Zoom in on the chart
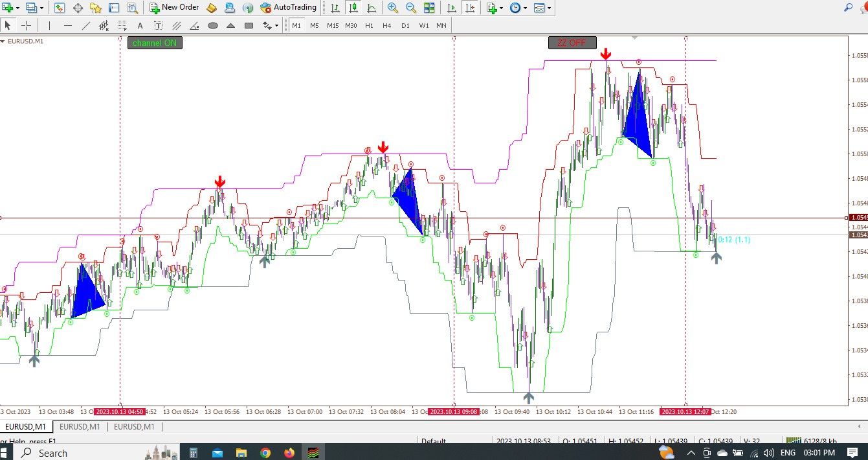This screenshot has height=460, width=868. coord(393,8)
